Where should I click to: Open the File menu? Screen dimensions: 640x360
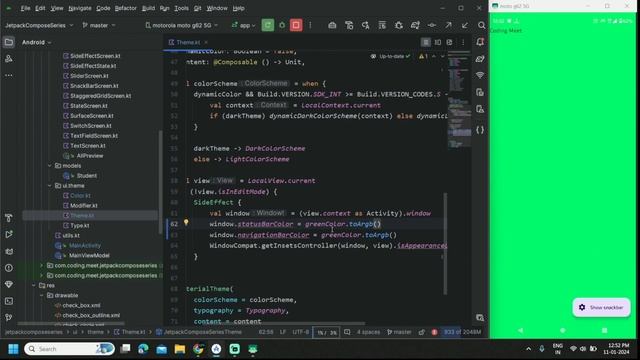(25, 8)
